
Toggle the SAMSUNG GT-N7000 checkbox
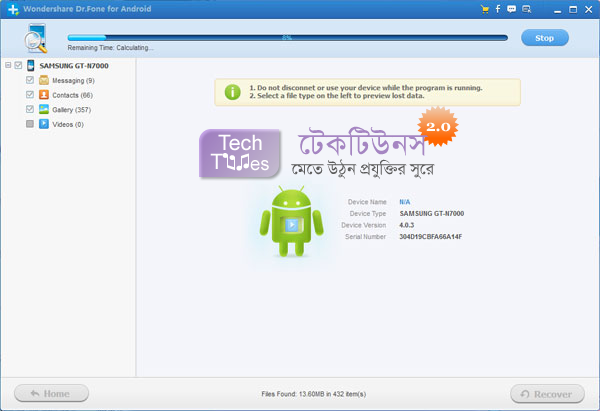[18, 65]
